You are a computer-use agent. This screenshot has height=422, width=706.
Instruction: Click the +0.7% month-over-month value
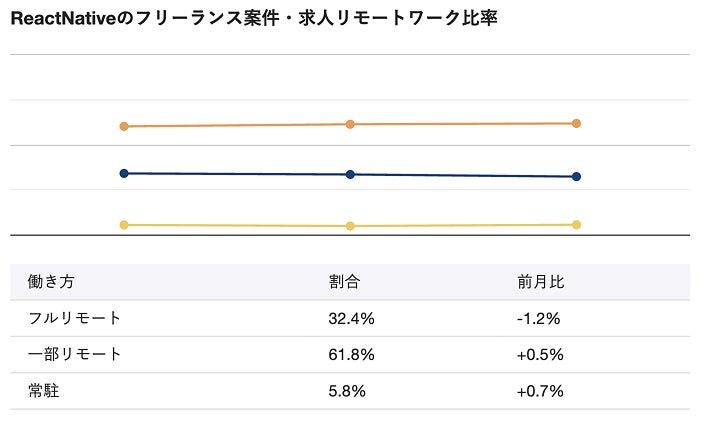540,391
